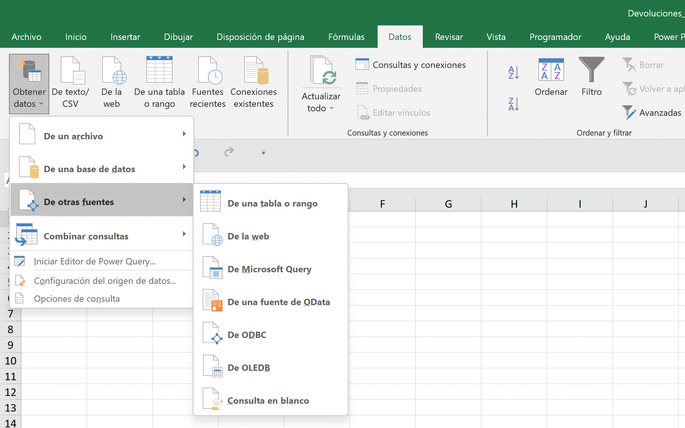Open the Ayuda tab
Image resolution: width=685 pixels, height=428 pixels.
[x=617, y=37]
